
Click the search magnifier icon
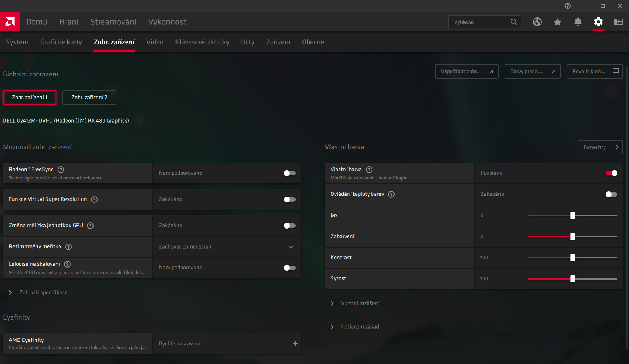point(514,22)
